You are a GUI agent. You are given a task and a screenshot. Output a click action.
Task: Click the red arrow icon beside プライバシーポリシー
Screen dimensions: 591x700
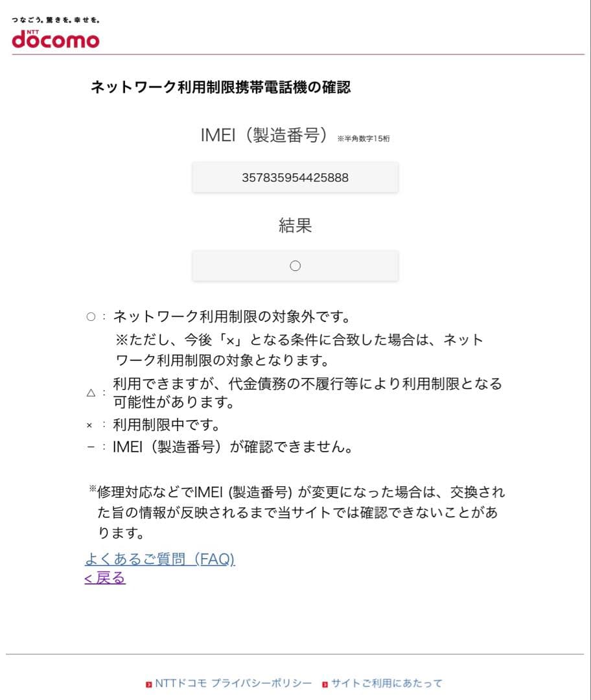[x=148, y=684]
